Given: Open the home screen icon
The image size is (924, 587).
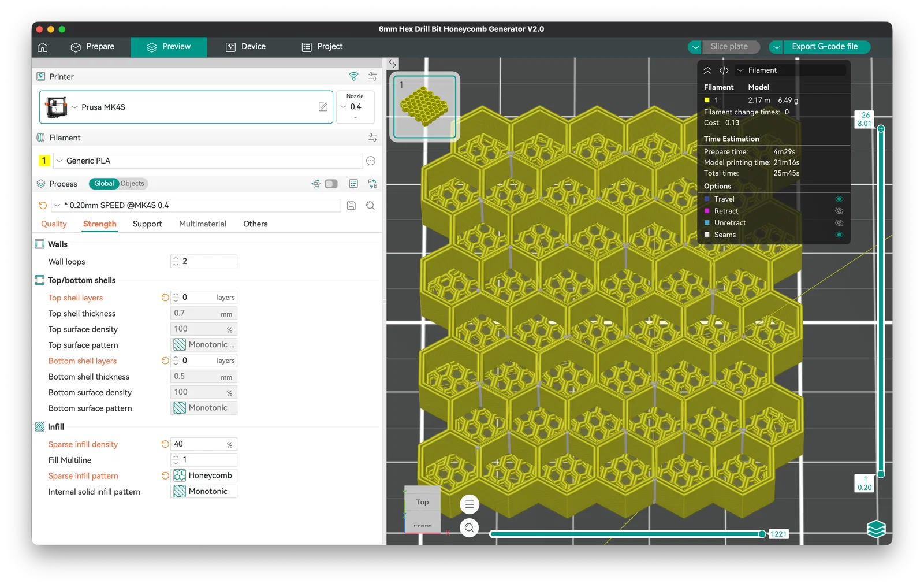Looking at the screenshot, I should click(43, 47).
